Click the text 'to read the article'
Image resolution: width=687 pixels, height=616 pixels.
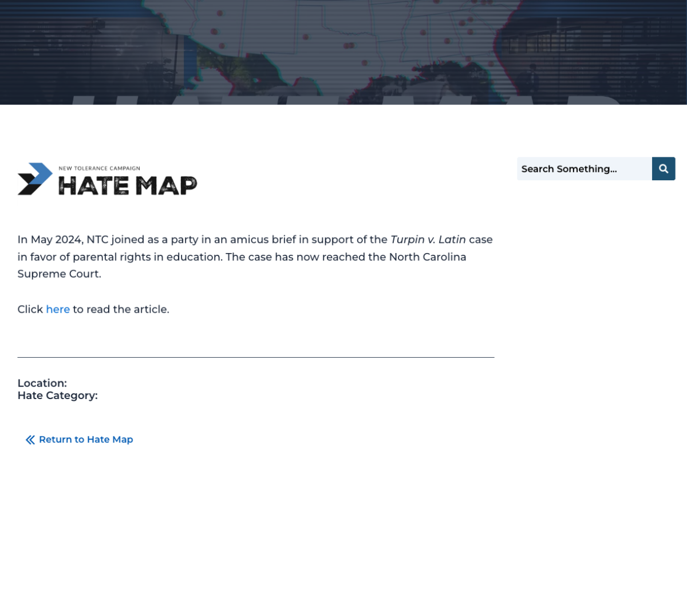pyautogui.click(x=121, y=309)
